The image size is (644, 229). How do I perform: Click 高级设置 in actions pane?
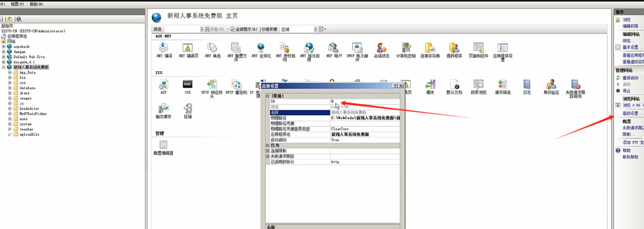[x=632, y=113]
